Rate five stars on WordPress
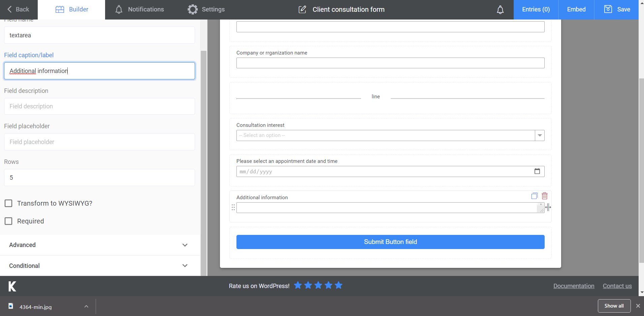The height and width of the screenshot is (316, 644). click(338, 285)
